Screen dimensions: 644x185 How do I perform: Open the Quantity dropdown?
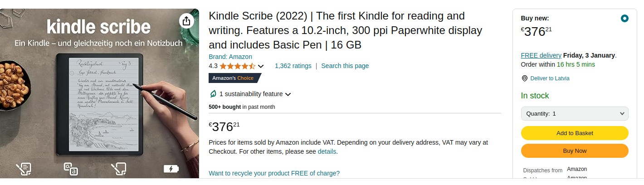point(575,114)
